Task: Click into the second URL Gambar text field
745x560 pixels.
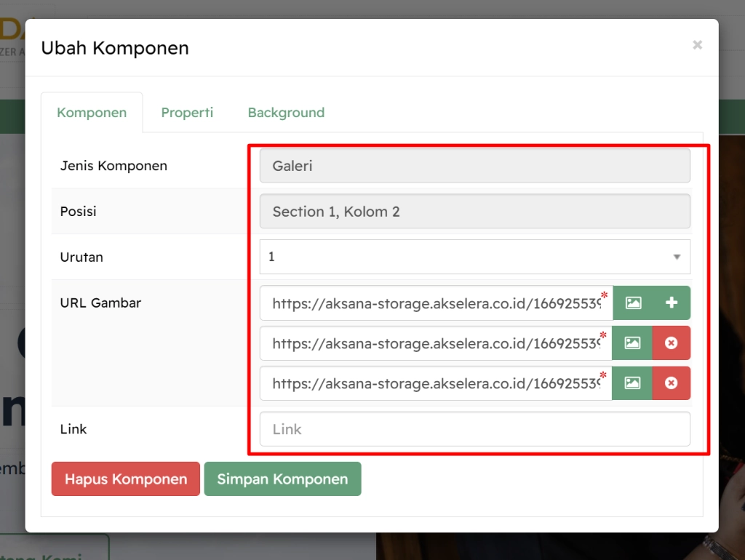Action: click(x=435, y=343)
